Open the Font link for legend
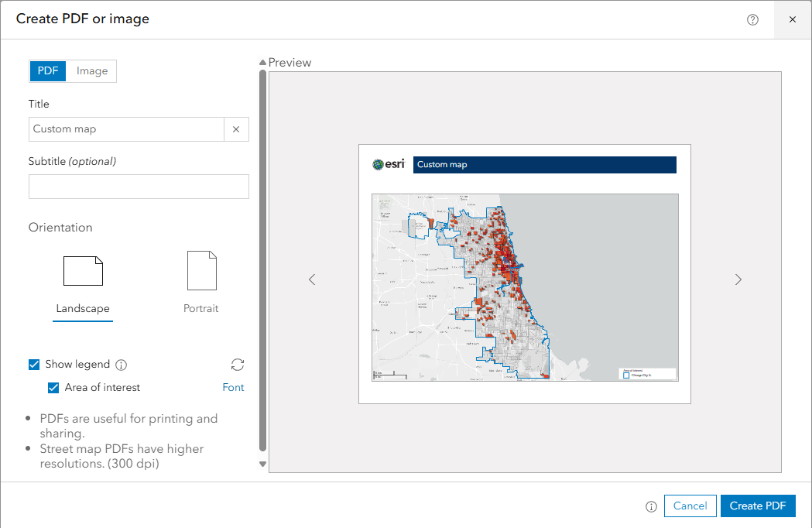The image size is (812, 528). pos(233,388)
